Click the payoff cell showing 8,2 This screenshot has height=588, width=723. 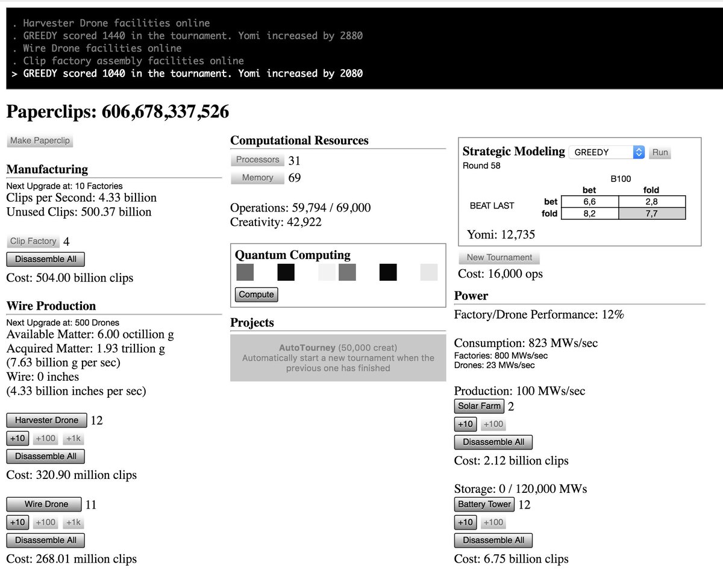[589, 213]
